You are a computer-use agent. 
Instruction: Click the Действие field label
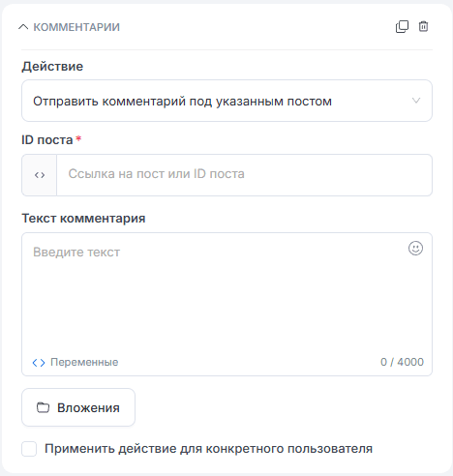tap(52, 67)
